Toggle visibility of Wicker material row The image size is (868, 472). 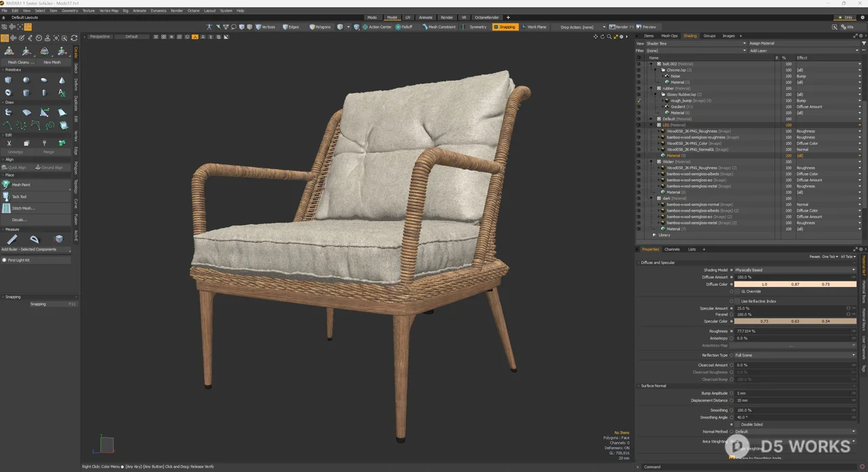pos(638,161)
